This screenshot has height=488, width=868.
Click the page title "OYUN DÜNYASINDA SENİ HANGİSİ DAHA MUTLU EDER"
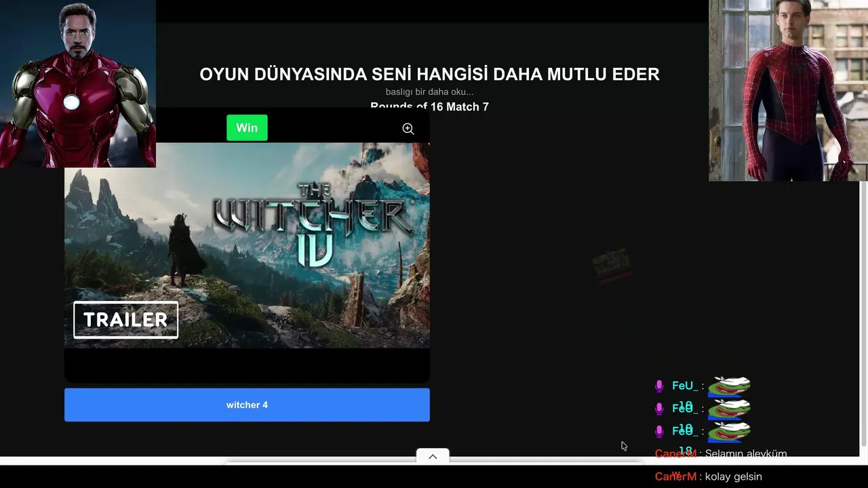click(429, 75)
